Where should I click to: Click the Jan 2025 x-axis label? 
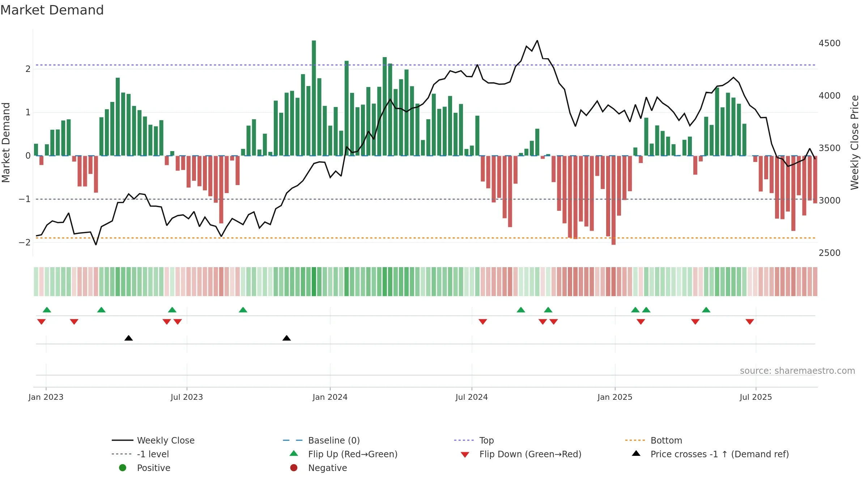[615, 397]
